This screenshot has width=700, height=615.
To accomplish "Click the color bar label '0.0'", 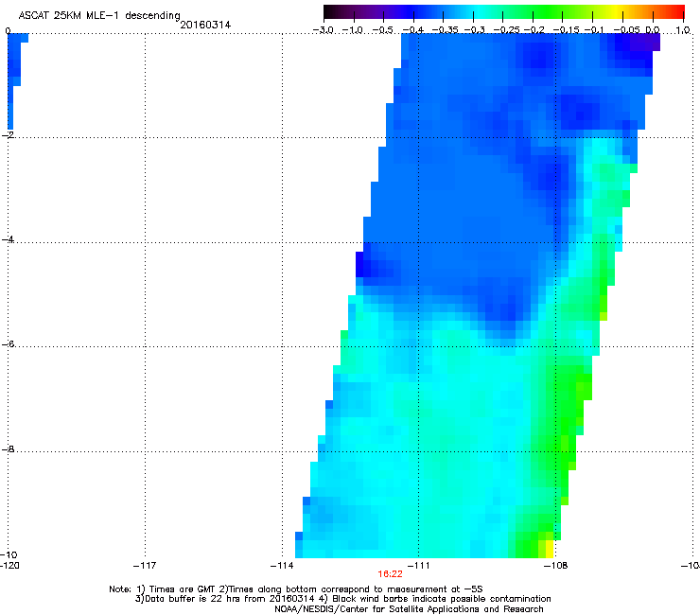I will (x=653, y=30).
